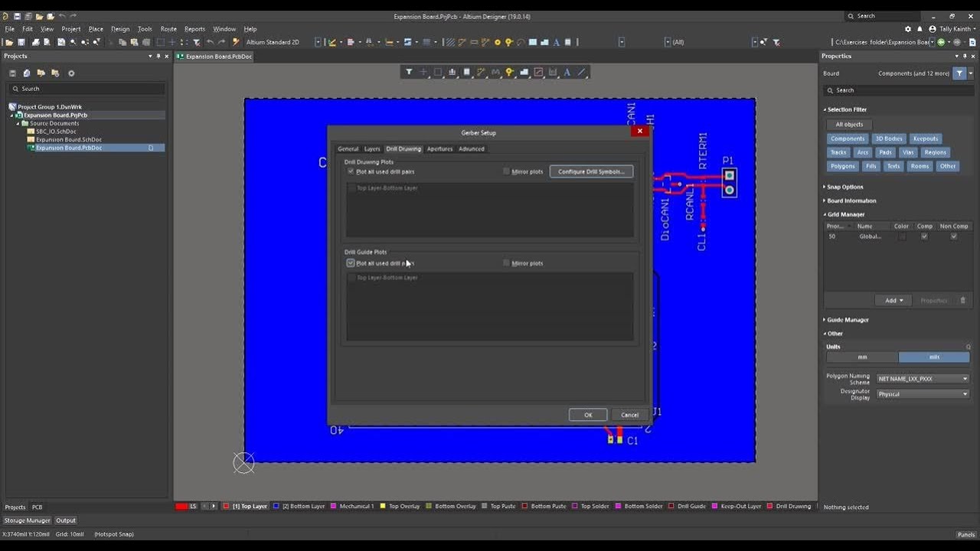Click Cancel in Gerber Setup dialog
Viewport: 980px width, 551px height.
pos(629,415)
